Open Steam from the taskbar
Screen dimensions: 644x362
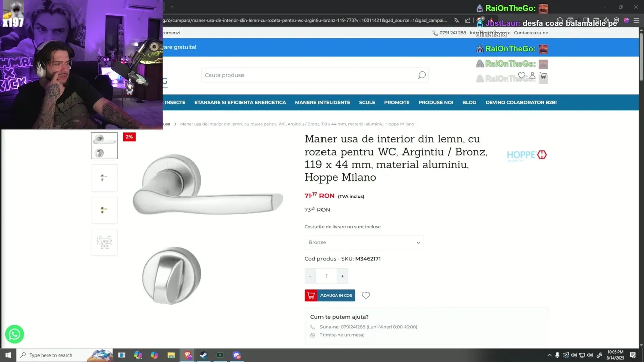(x=204, y=355)
